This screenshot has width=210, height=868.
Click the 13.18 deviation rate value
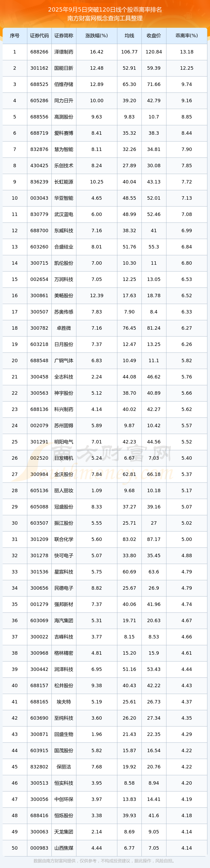[x=187, y=52]
